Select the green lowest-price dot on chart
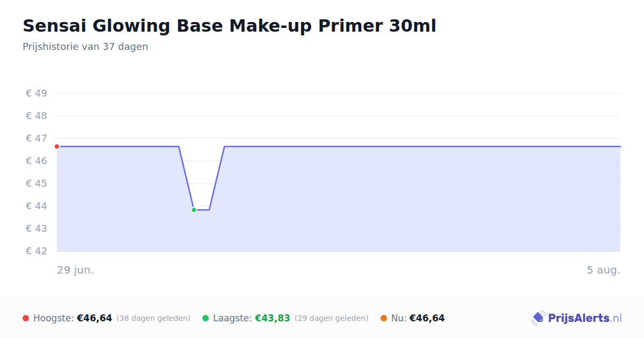Viewport: 644px width, 338px height. (x=194, y=210)
